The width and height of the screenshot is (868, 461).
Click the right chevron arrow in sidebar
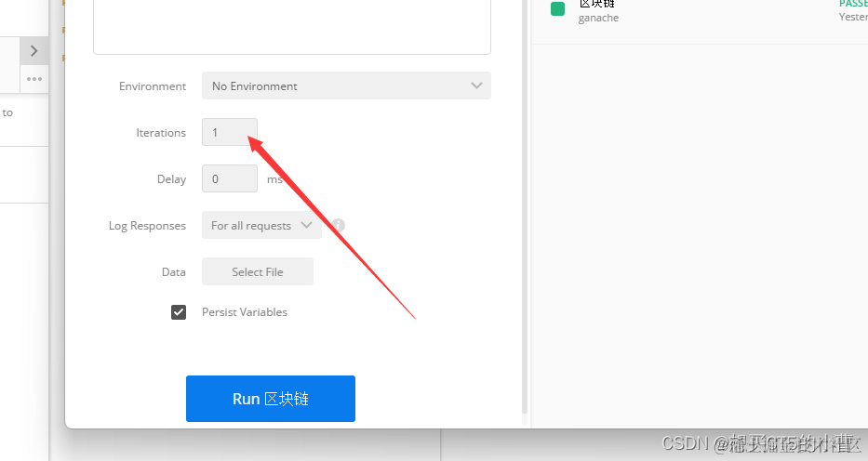click(34, 51)
